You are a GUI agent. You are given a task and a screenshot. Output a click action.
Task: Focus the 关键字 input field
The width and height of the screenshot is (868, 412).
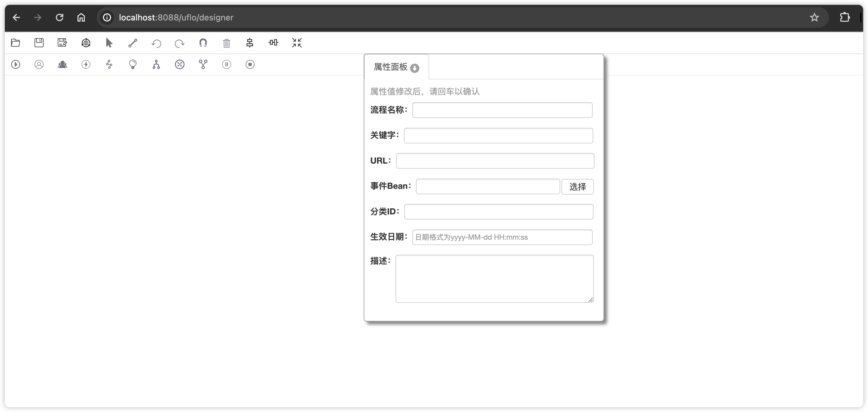[498, 136]
